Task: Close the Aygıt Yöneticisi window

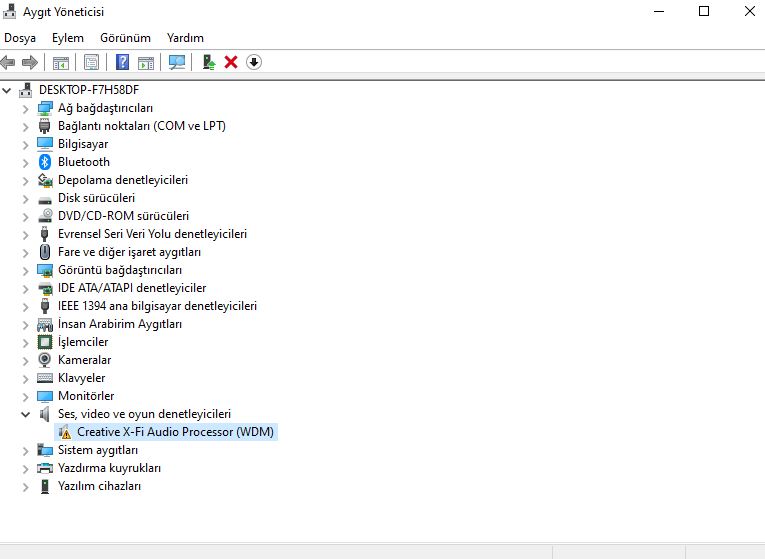Action: (749, 11)
